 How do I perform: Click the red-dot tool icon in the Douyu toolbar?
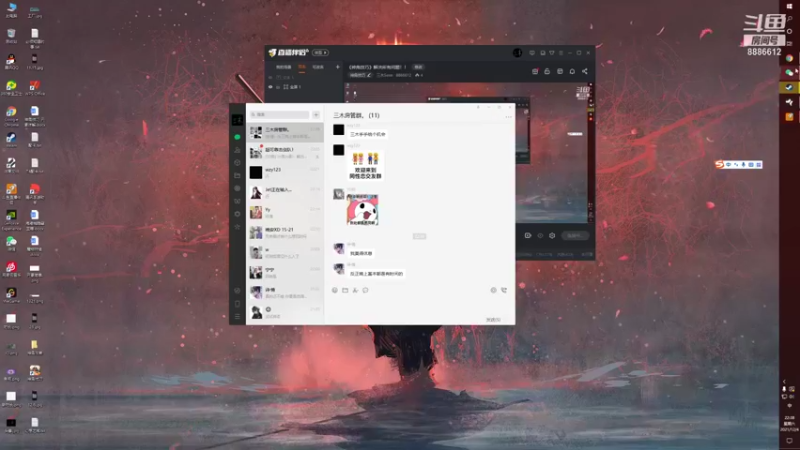coord(535,71)
